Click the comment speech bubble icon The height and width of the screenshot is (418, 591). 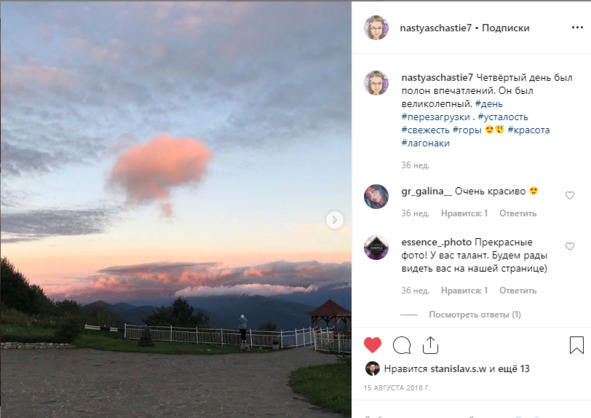pyautogui.click(x=402, y=345)
